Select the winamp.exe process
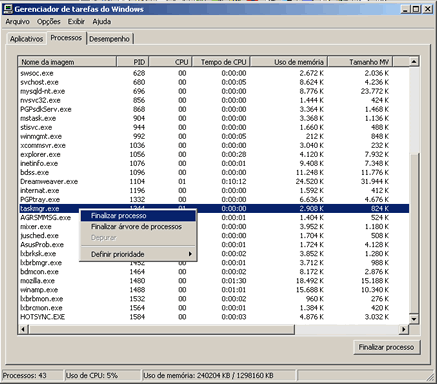 pos(214,290)
